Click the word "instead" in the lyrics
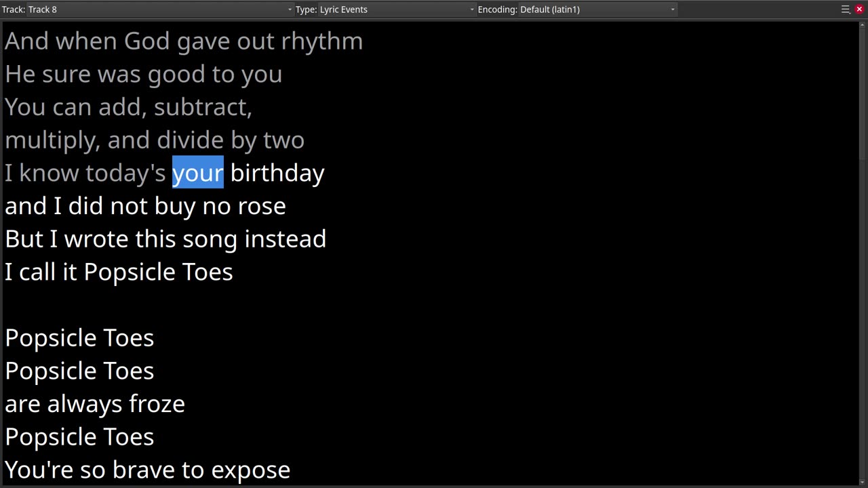 click(285, 239)
